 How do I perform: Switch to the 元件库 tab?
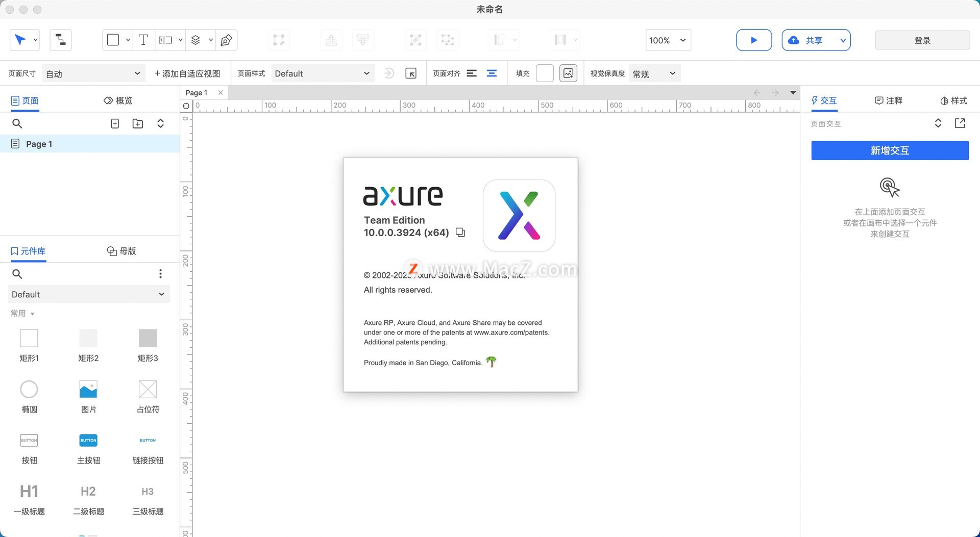click(x=28, y=251)
